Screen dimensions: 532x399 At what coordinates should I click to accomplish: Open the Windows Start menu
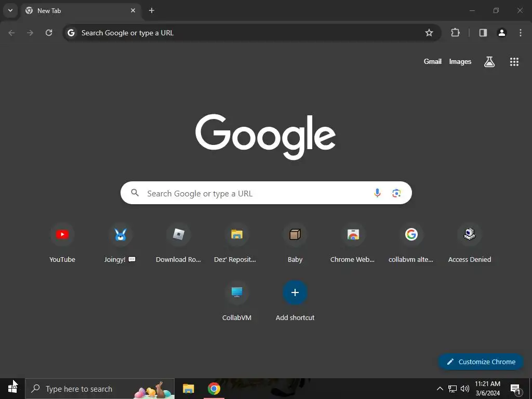click(x=12, y=389)
